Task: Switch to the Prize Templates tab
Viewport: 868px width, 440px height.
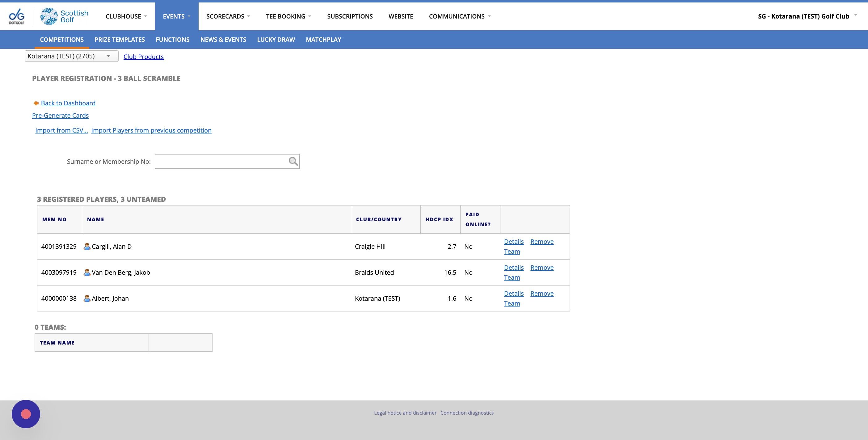Action: point(120,40)
